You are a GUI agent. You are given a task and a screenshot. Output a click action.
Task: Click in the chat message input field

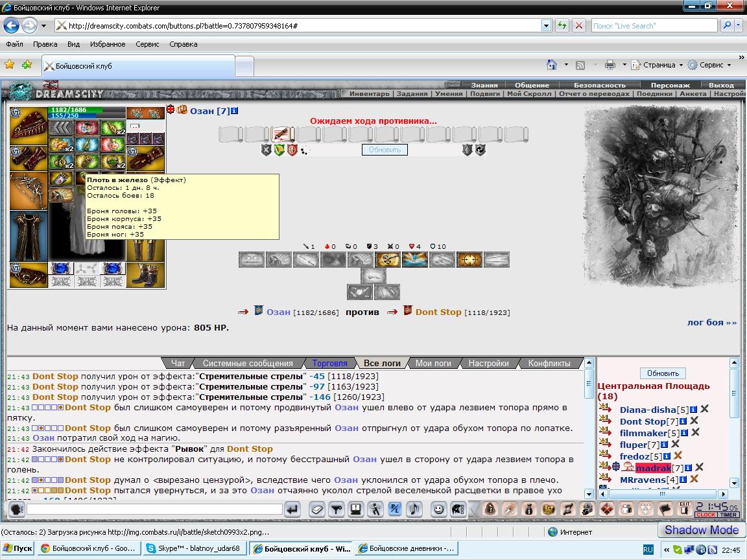click(x=155, y=509)
